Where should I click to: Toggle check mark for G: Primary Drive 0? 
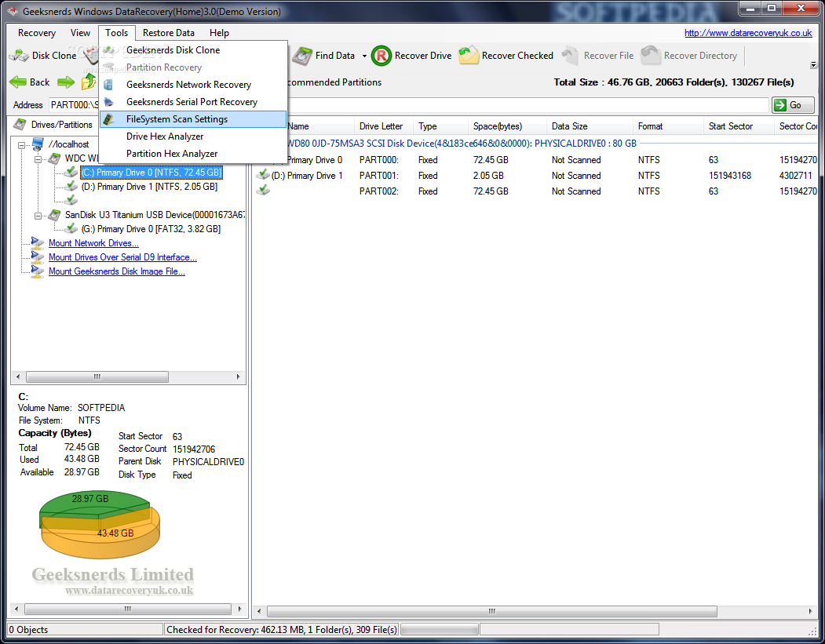[71, 229]
